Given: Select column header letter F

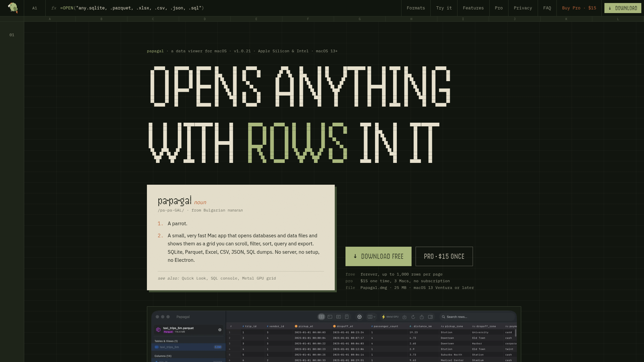Looking at the screenshot, I should click(x=308, y=19).
